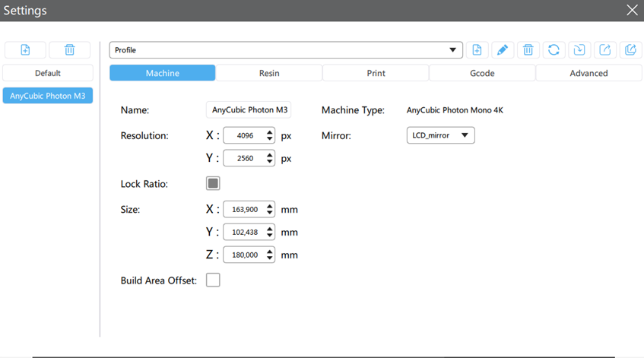
Task: Edit profile with pencil icon
Action: [x=503, y=50]
